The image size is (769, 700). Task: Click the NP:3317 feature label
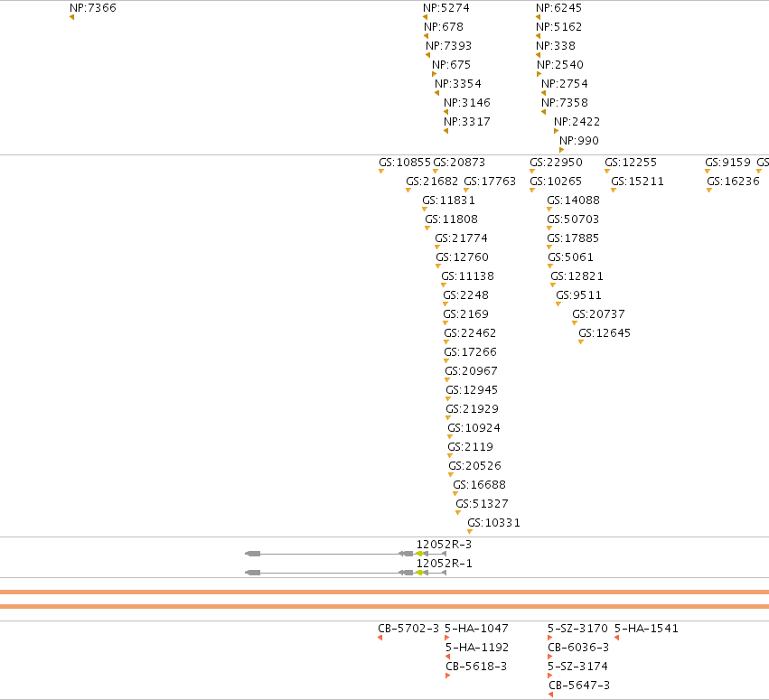tap(467, 122)
